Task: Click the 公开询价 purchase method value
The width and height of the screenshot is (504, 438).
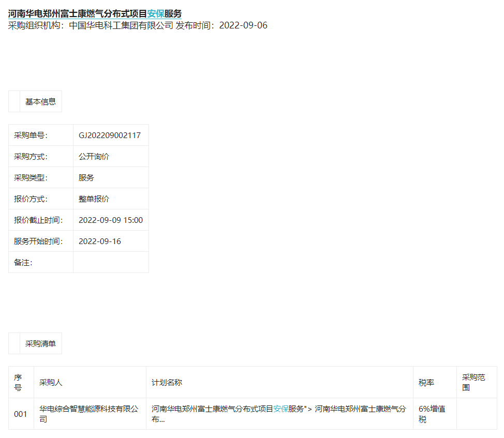Action: [94, 157]
